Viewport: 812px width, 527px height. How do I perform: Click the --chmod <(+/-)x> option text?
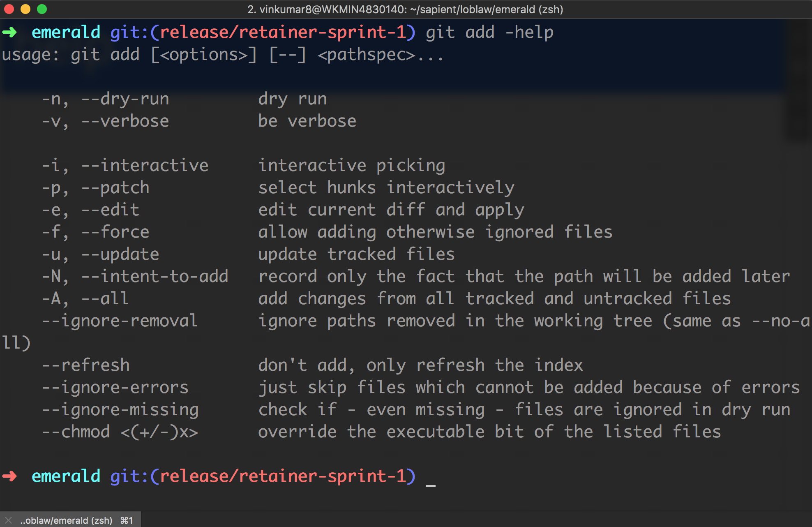[x=120, y=432]
